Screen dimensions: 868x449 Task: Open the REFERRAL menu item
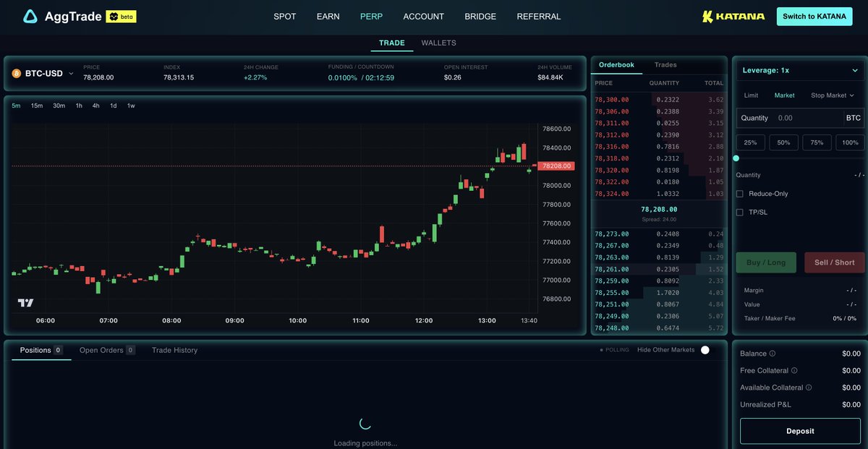pos(539,17)
